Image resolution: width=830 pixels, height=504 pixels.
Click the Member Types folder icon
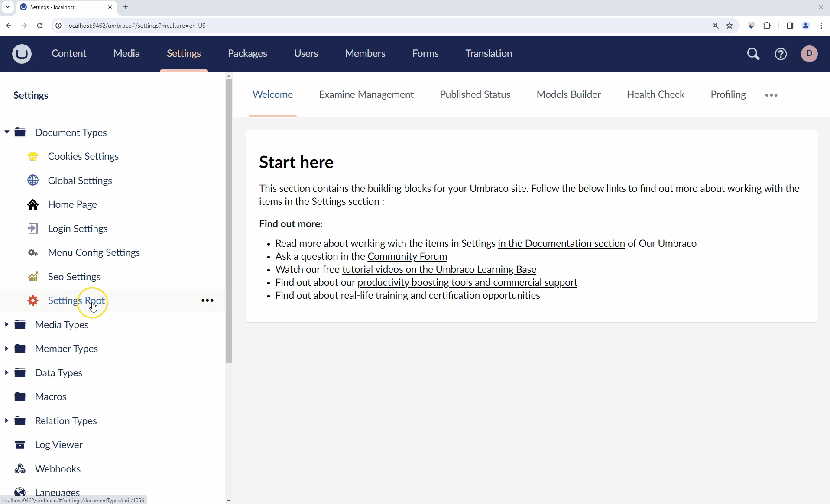20,349
